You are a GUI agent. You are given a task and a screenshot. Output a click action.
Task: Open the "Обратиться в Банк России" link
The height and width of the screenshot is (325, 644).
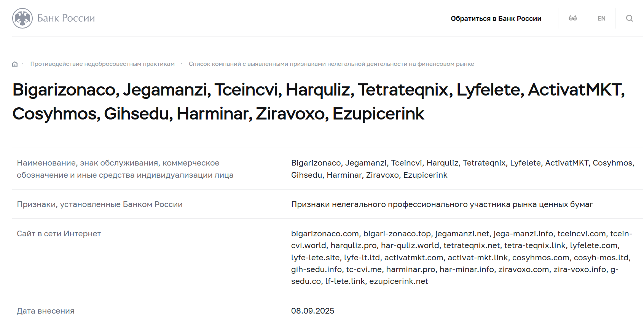tap(496, 18)
